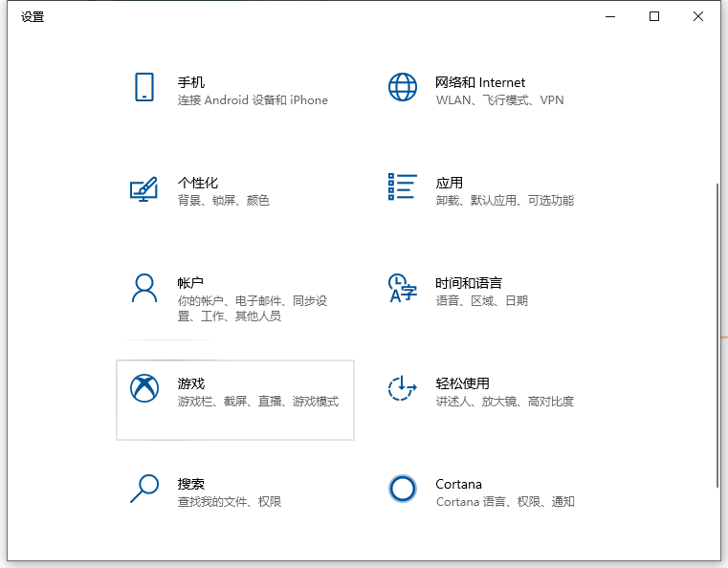This screenshot has width=728, height=568.
Task: Click the 游戏栏、截屏、直播、游戏模式 description
Action: tap(258, 403)
